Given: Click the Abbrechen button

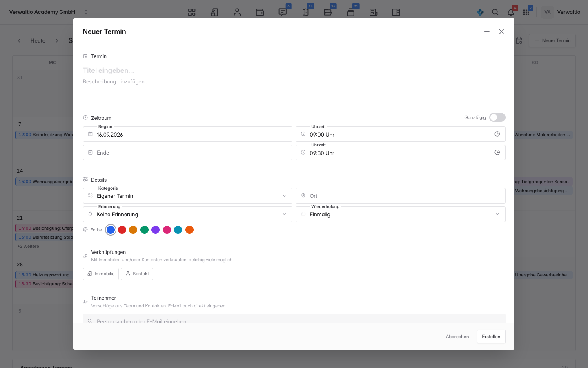Looking at the screenshot, I should coord(457,337).
